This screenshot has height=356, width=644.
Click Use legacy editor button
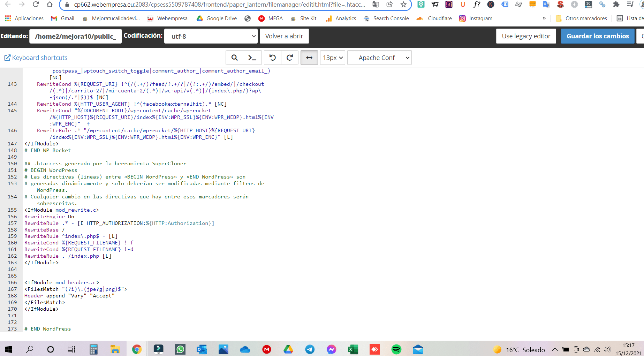pyautogui.click(x=526, y=36)
